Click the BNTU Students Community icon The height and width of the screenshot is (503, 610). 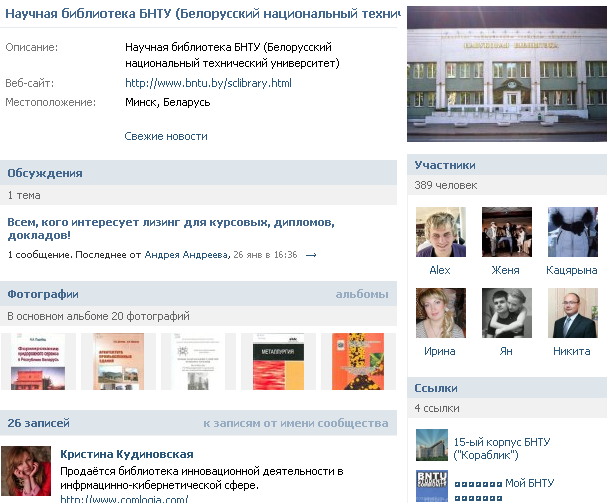point(432,486)
